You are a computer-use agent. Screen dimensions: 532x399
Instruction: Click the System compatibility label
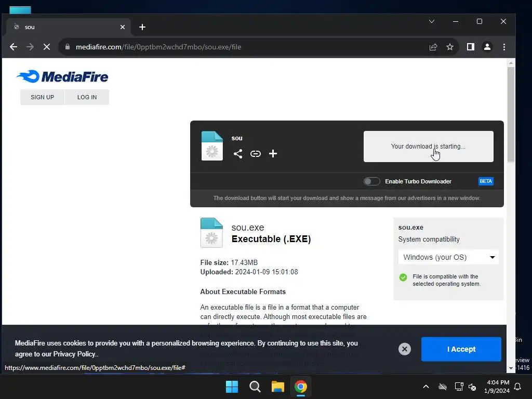[429, 239]
